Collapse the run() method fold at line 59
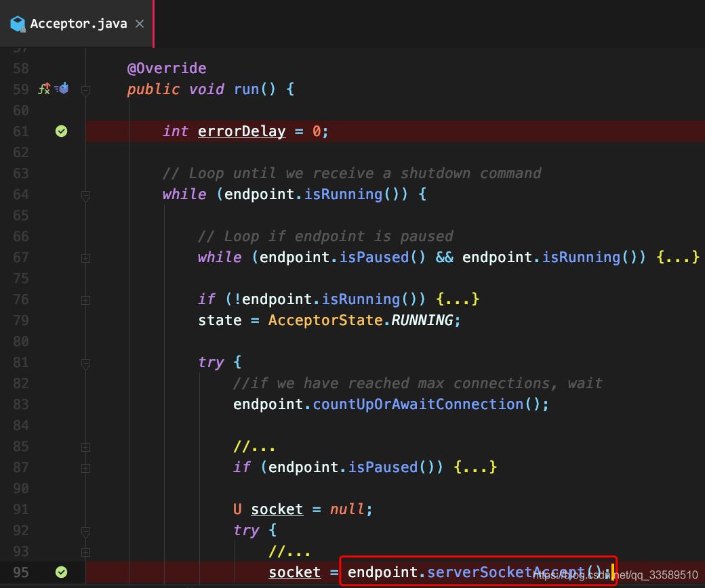 (85, 89)
